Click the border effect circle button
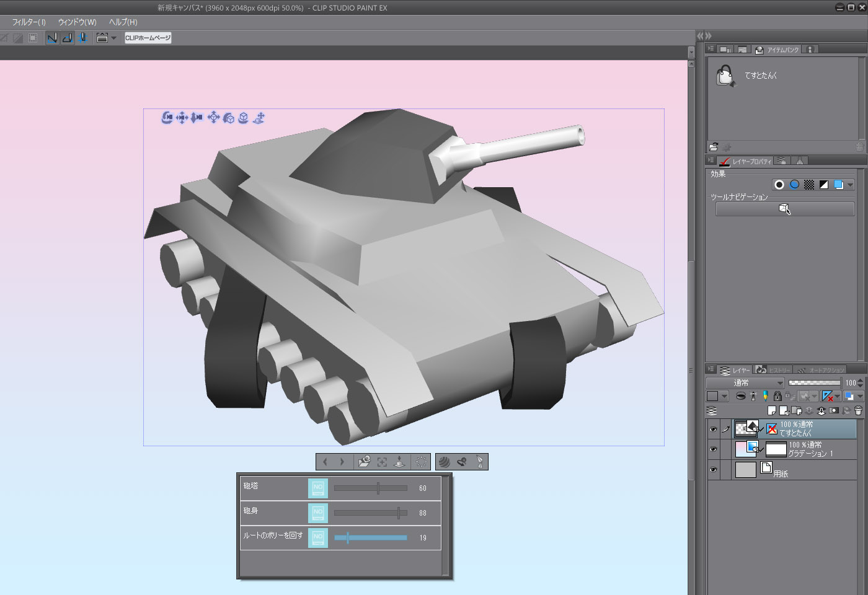 click(779, 185)
